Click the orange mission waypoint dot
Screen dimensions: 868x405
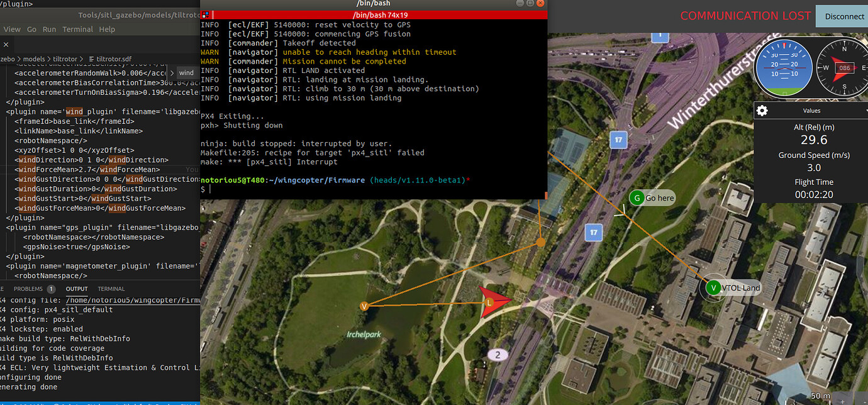[x=541, y=242]
